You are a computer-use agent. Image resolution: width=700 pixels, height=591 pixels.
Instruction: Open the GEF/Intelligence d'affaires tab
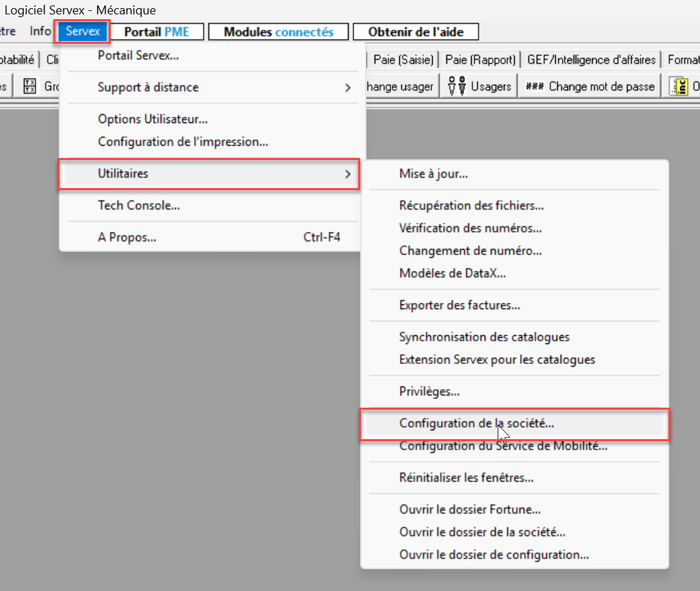(591, 60)
